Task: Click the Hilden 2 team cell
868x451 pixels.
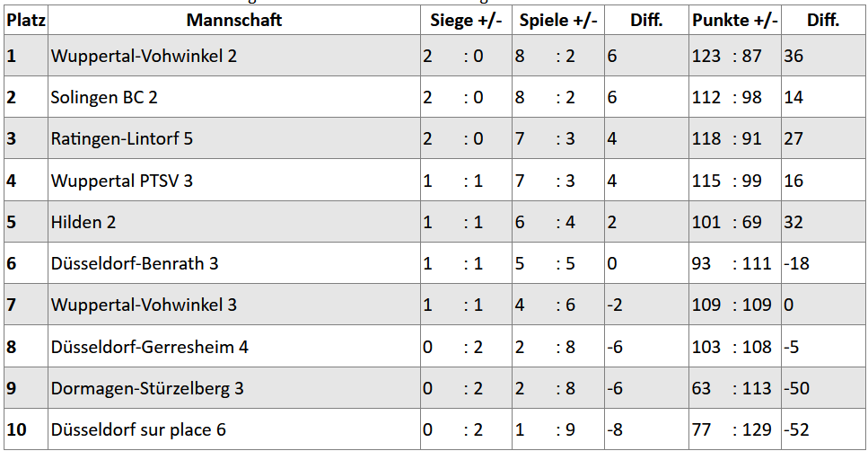Action: 234,222
